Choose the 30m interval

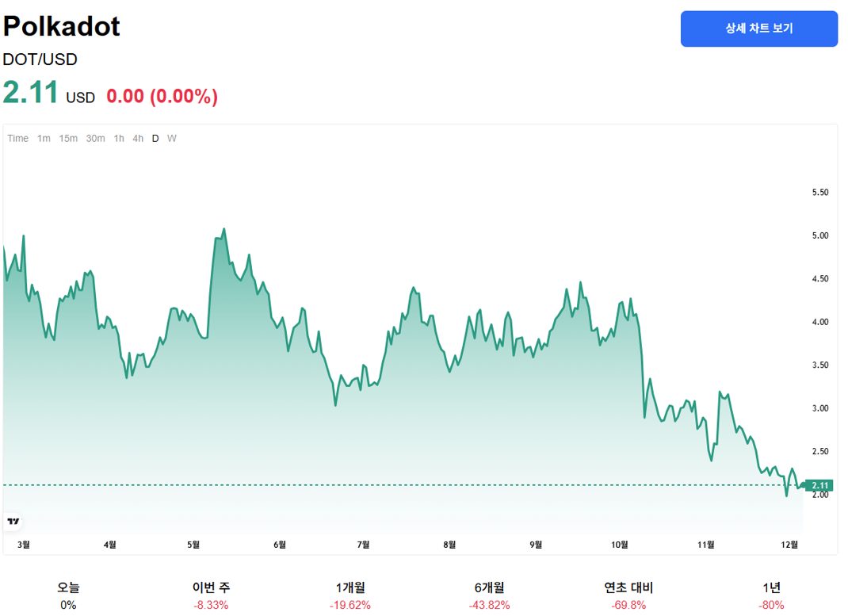pyautogui.click(x=95, y=139)
